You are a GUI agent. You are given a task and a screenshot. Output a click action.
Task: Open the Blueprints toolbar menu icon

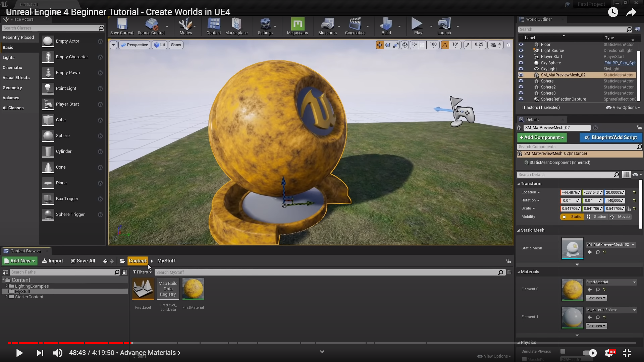[327, 26]
